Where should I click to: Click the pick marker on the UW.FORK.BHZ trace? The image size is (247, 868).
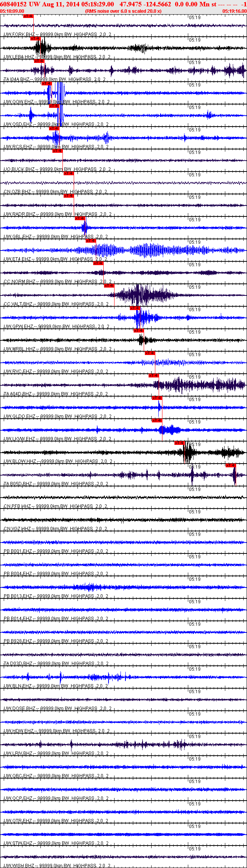(x=28, y=16)
